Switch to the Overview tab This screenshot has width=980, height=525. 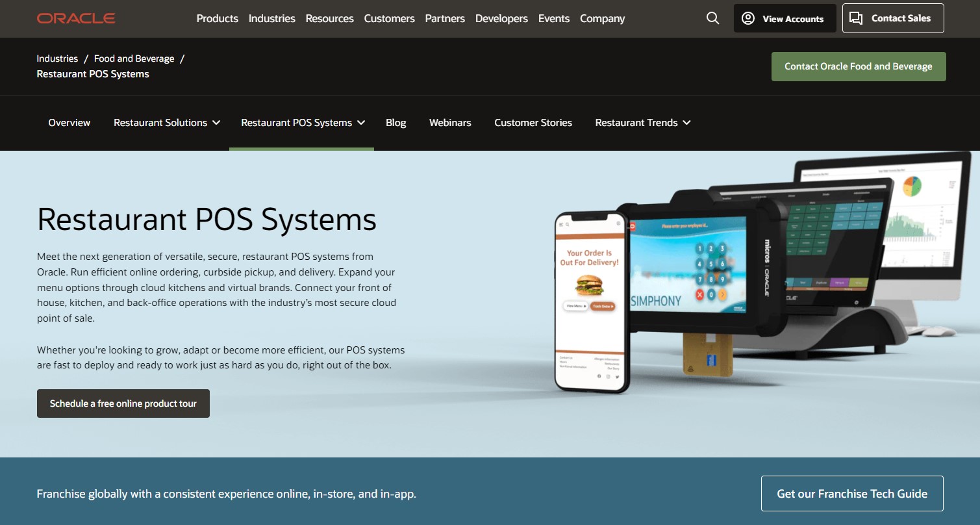tap(69, 123)
